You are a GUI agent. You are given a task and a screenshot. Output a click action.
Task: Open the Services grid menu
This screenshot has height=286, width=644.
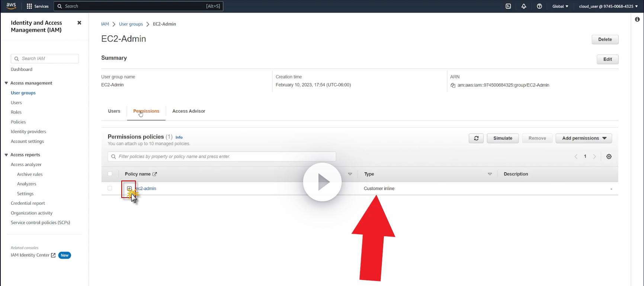pos(38,6)
